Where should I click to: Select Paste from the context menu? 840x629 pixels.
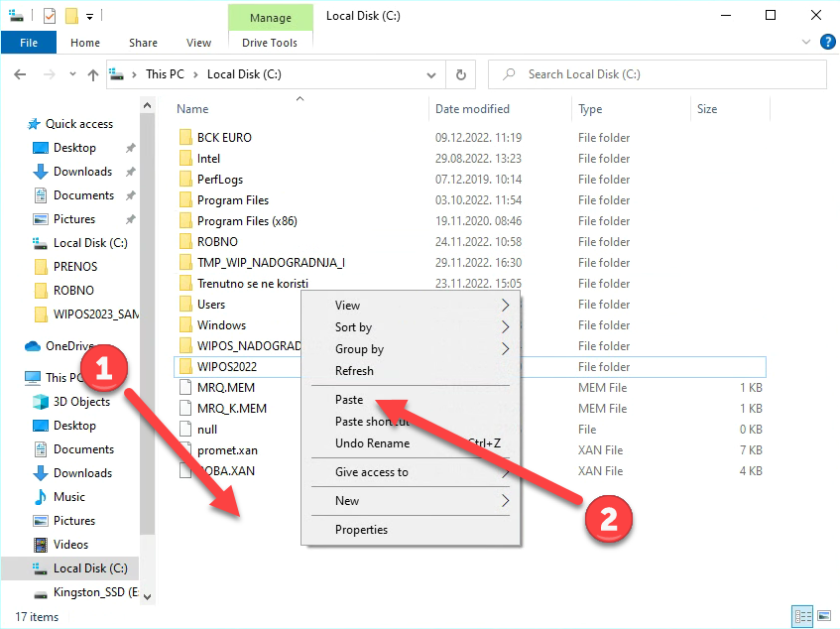tap(349, 400)
